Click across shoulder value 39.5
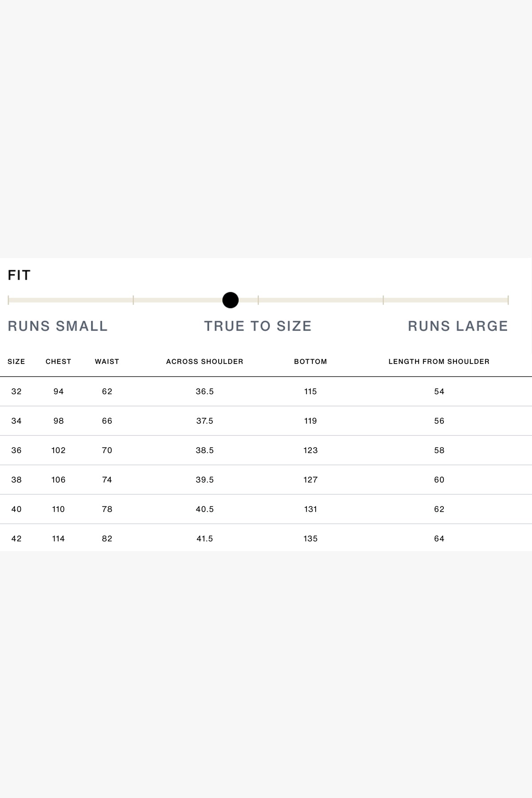The image size is (532, 798). (x=205, y=480)
